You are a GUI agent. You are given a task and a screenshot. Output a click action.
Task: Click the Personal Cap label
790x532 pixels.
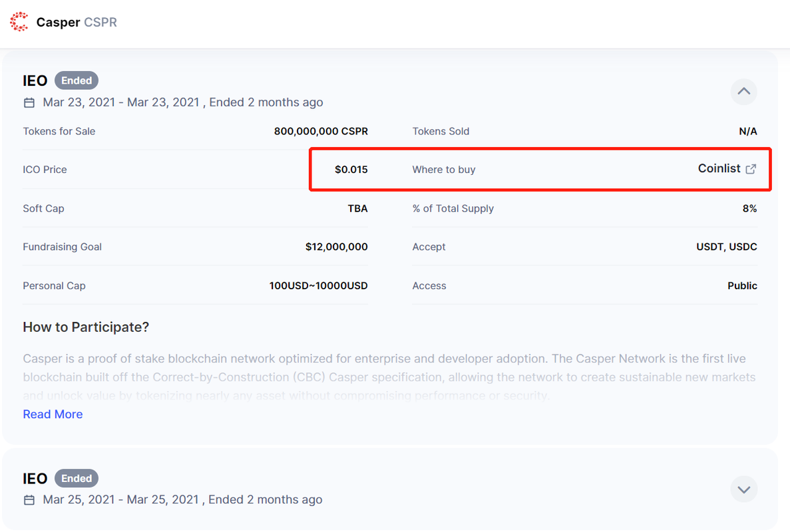click(54, 286)
